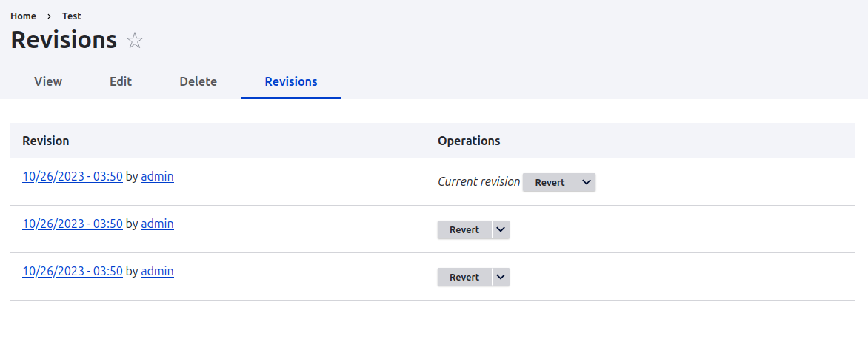Expand dropdown arrow in second row operations
The height and width of the screenshot is (339, 868).
tap(501, 229)
